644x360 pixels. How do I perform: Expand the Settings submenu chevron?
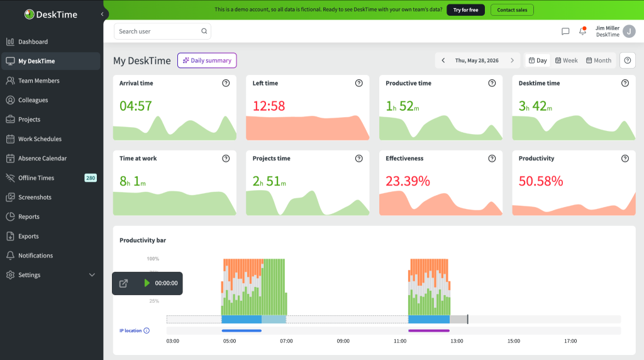(x=92, y=275)
